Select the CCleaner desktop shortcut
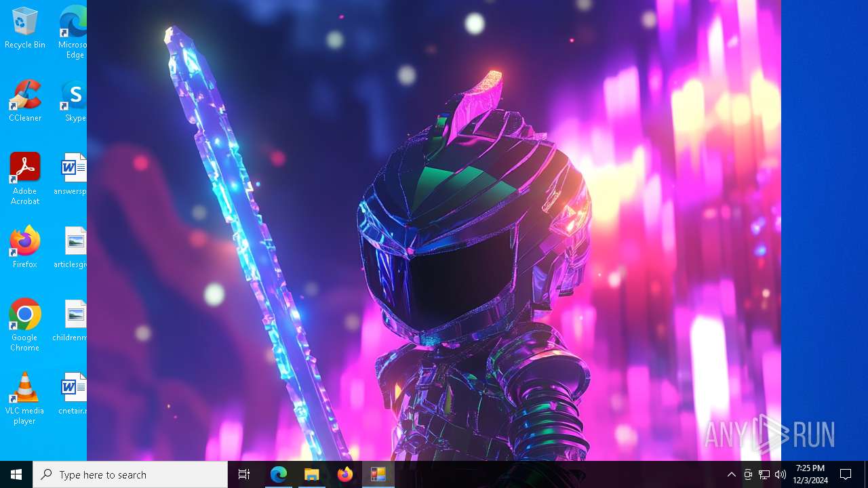Image resolution: width=868 pixels, height=488 pixels. coord(25,101)
